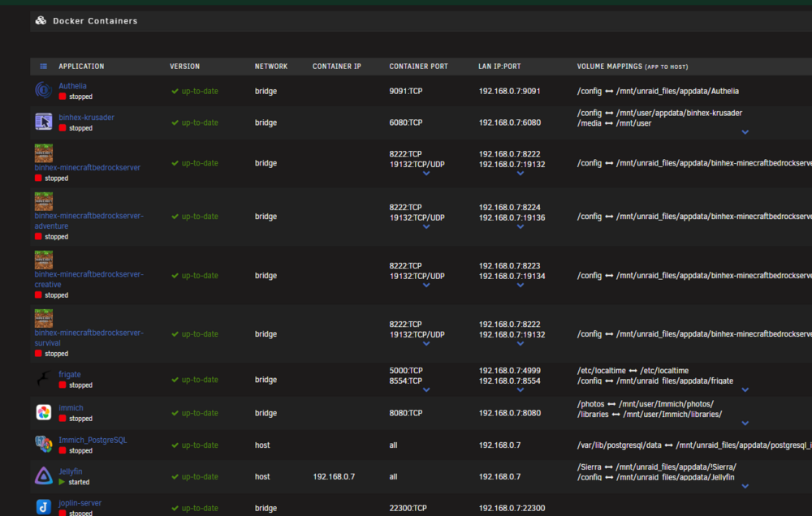812x516 pixels.
Task: Click the Docker Containers header icon
Action: pos(41,21)
